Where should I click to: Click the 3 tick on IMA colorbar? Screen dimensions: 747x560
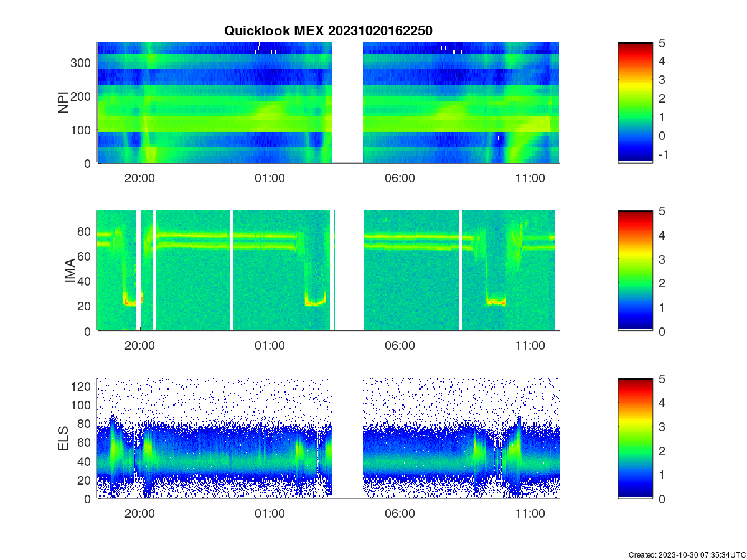click(662, 259)
